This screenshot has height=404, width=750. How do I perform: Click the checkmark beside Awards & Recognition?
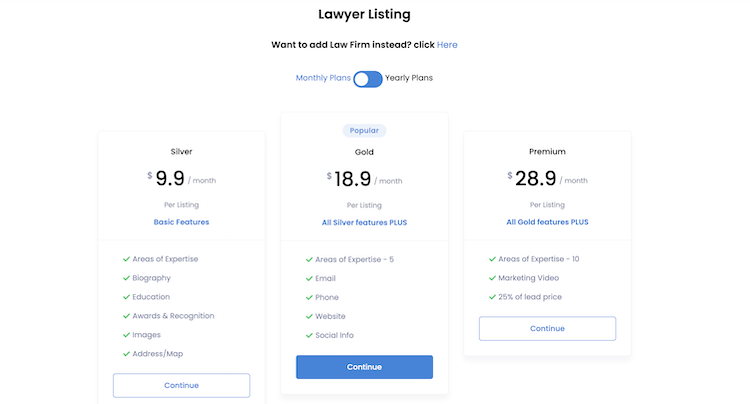[x=125, y=316]
